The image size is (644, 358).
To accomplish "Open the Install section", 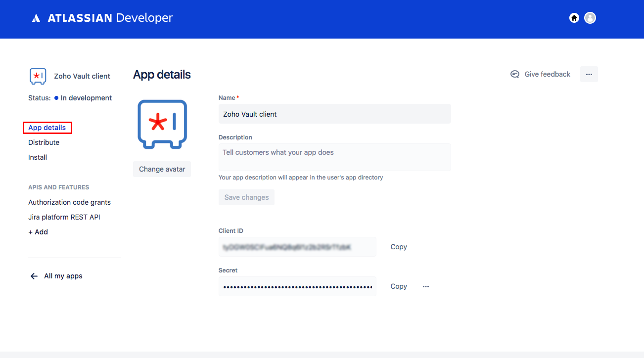I will tap(38, 157).
